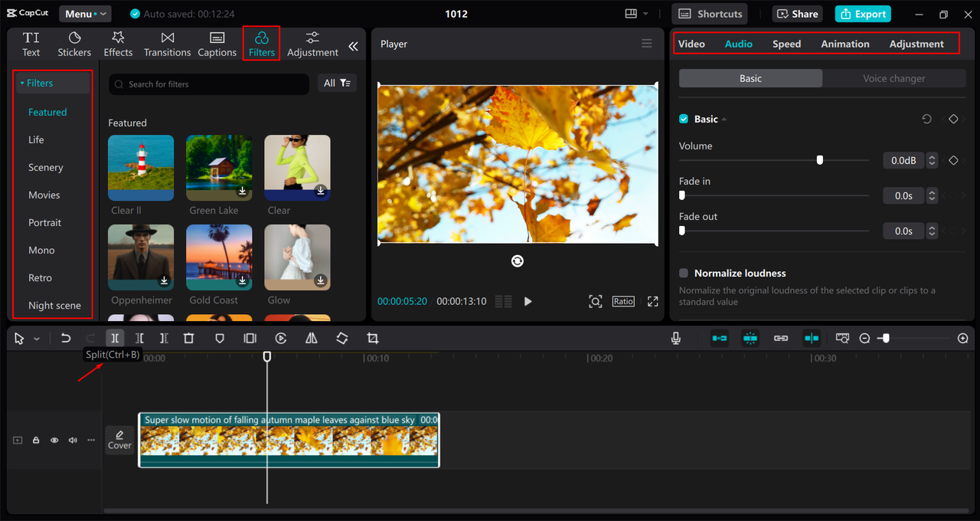Click the Cover edit button on track
This screenshot has width=980, height=521.
coord(119,440)
